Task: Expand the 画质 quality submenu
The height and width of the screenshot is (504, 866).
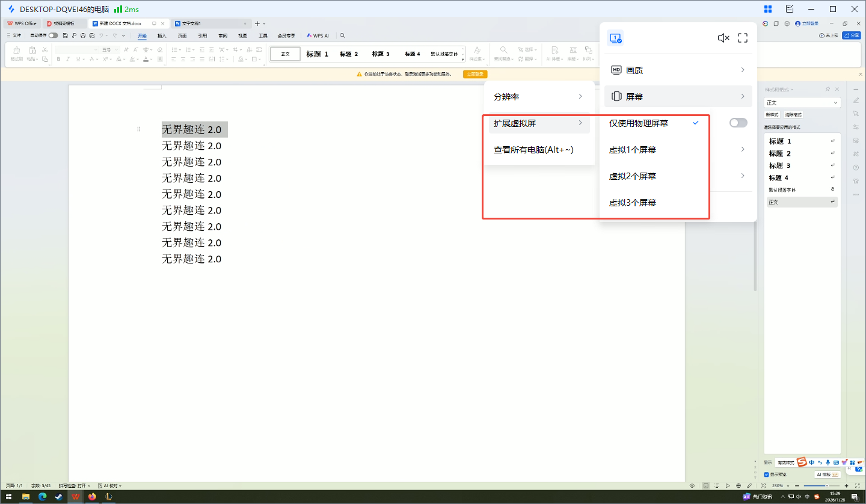Action: coord(678,70)
